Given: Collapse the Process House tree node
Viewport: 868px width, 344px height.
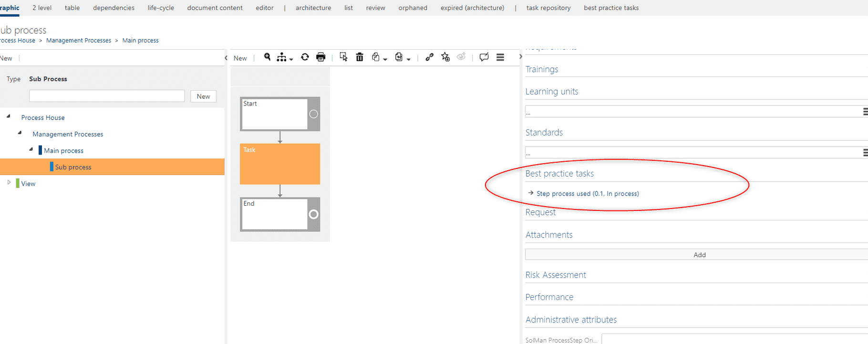Looking at the screenshot, I should pyautogui.click(x=9, y=116).
